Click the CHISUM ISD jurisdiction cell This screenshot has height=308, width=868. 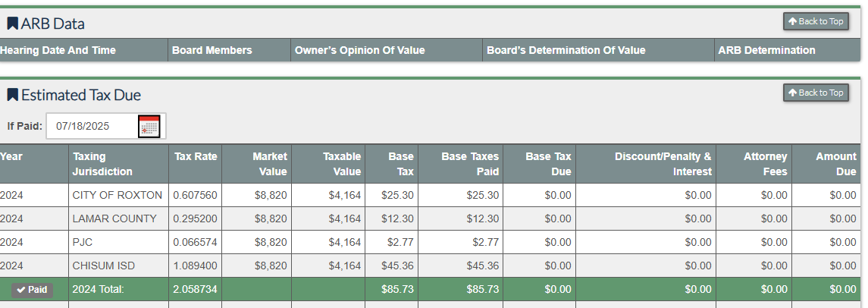click(x=104, y=266)
